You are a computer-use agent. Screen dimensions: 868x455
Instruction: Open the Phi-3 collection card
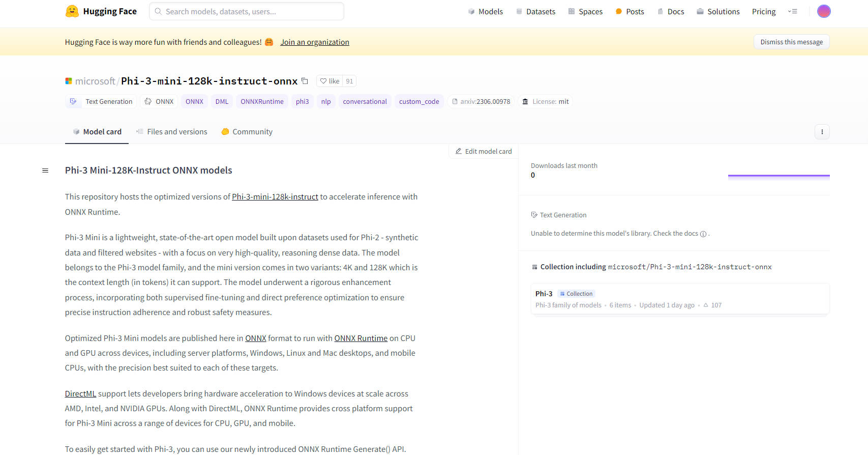pyautogui.click(x=679, y=299)
